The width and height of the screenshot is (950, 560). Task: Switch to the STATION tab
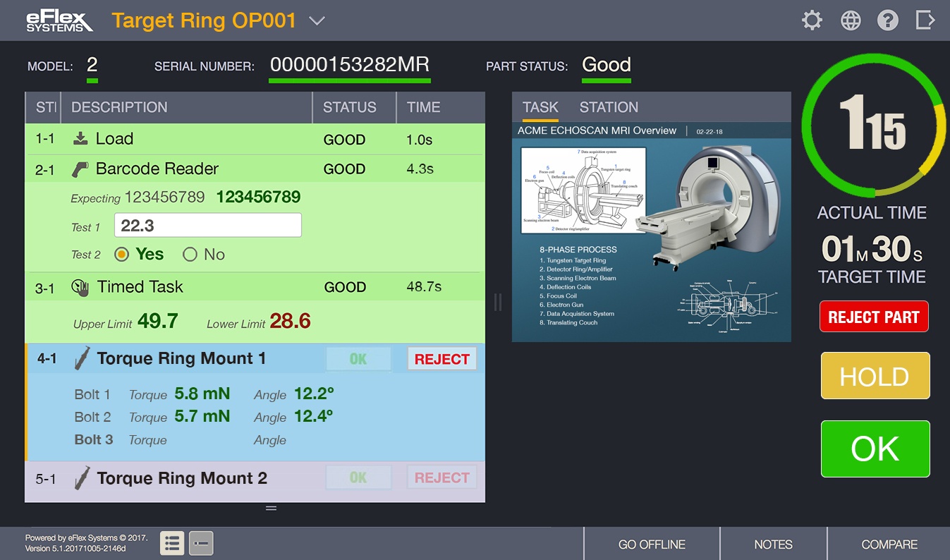click(609, 107)
